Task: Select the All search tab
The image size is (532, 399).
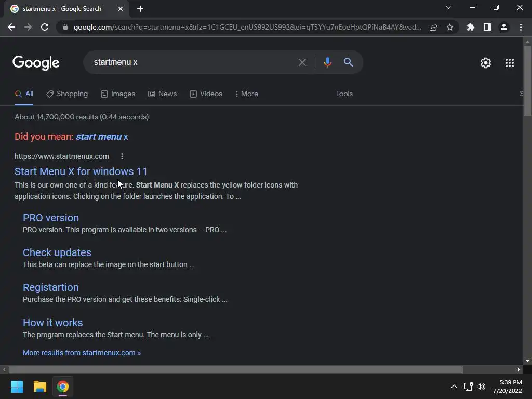Action: 24,94
